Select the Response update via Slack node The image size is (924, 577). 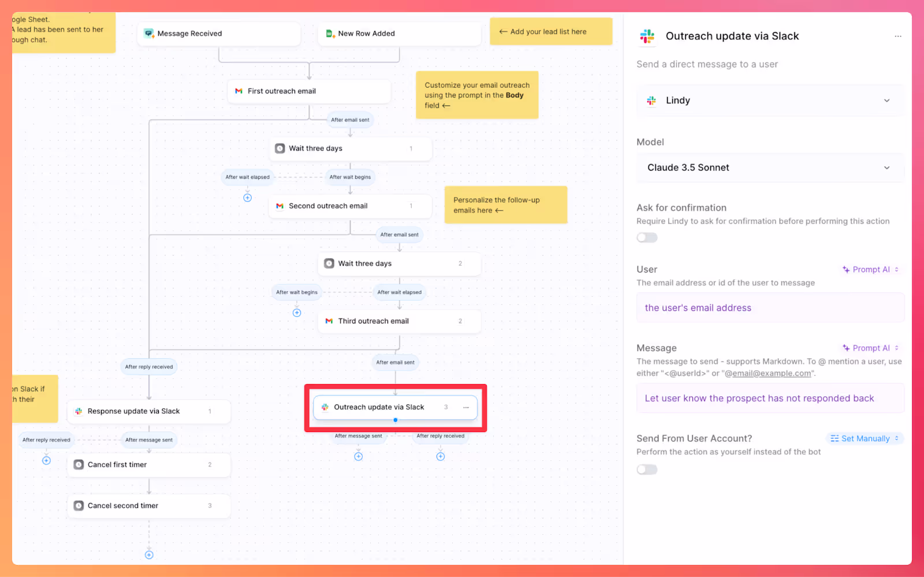pos(149,411)
